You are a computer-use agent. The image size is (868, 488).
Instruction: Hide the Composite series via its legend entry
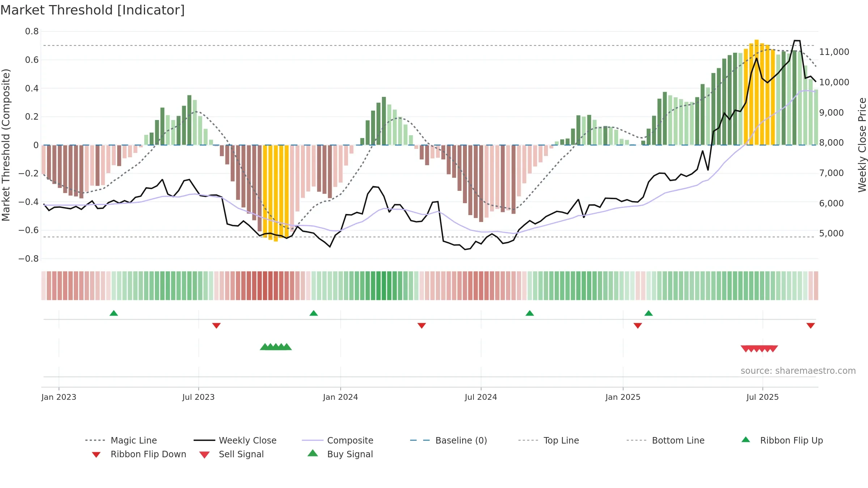pyautogui.click(x=337, y=440)
